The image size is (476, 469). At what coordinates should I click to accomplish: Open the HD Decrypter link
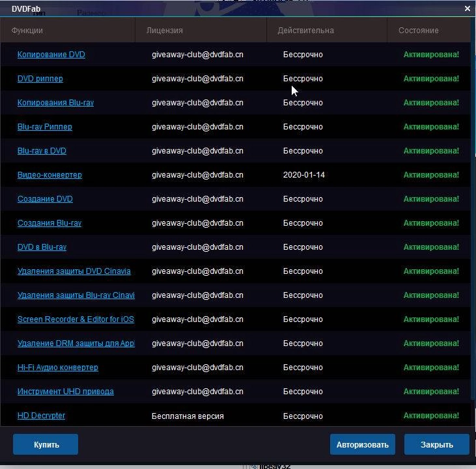tap(41, 416)
